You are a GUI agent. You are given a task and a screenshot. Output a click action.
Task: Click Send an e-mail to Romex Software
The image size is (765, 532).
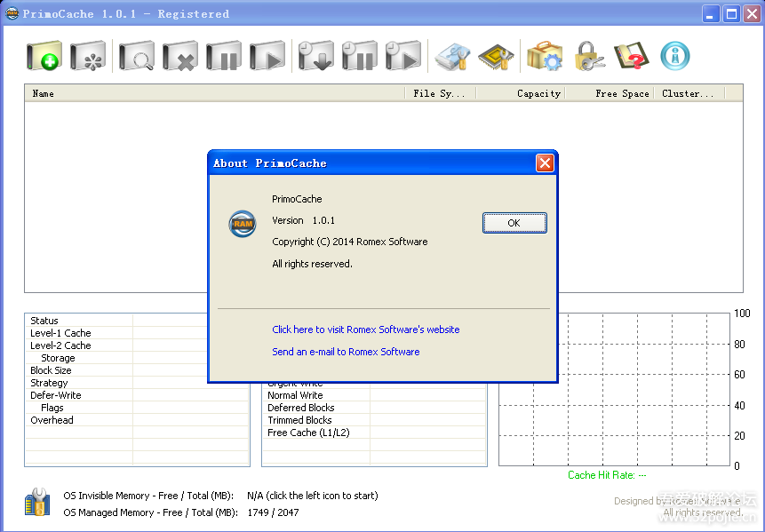click(346, 352)
